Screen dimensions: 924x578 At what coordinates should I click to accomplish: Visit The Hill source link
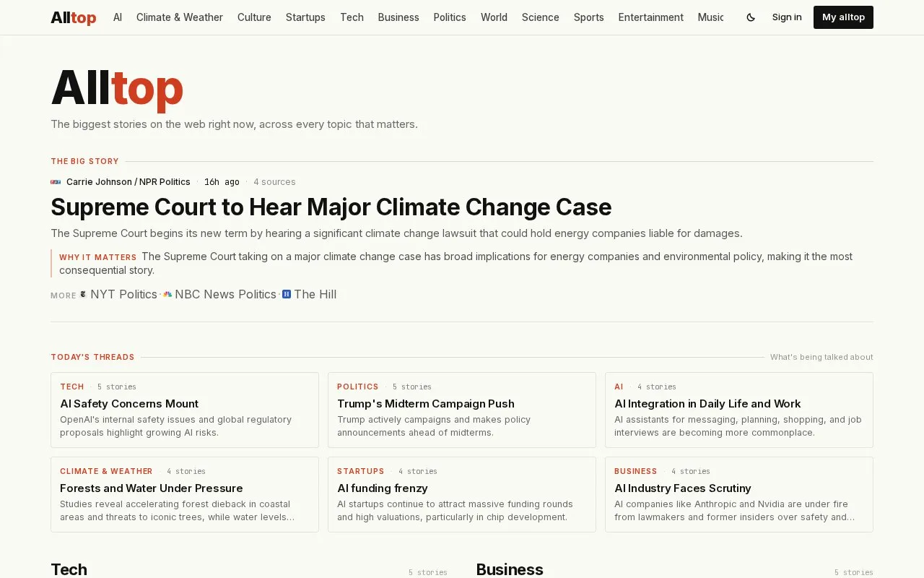click(315, 294)
